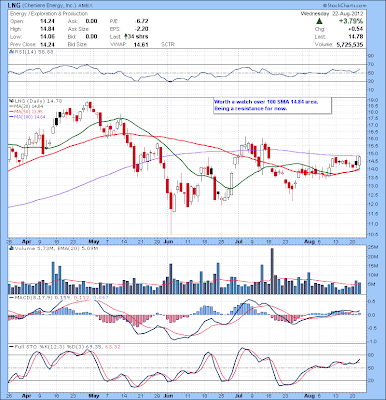The image size is (386, 400).
Task: Click the Volume legend bar icon
Action: (x=11, y=248)
